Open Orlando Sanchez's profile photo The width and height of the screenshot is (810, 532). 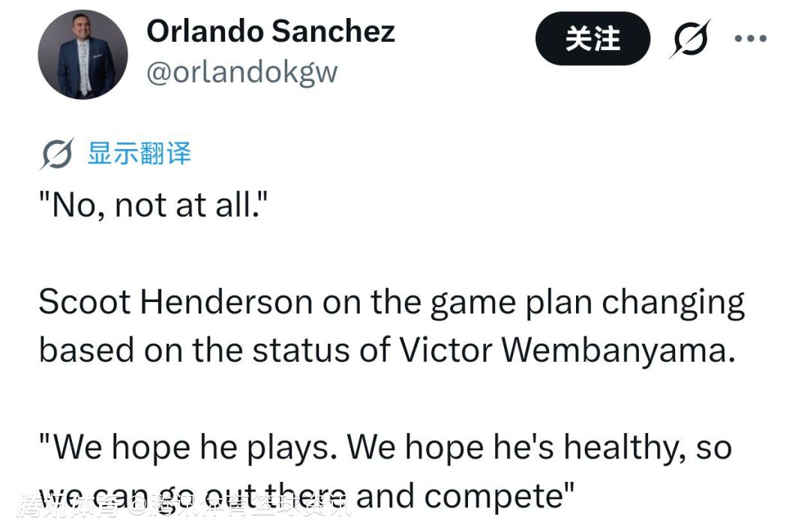[x=83, y=55]
